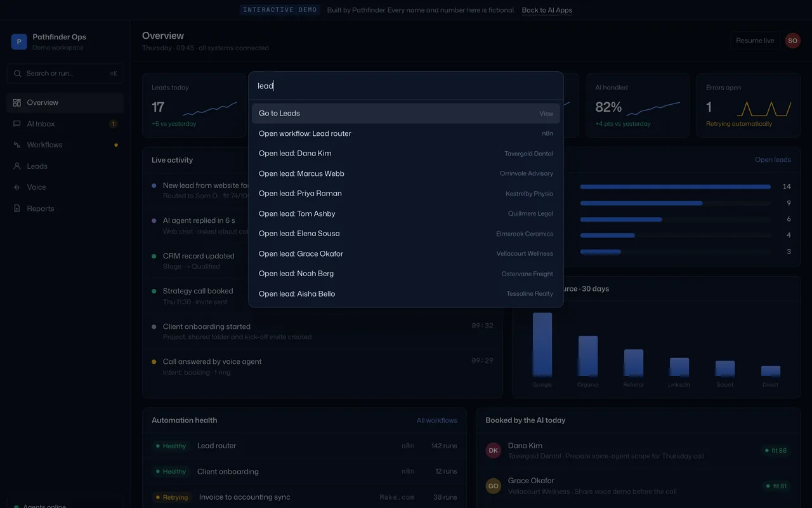Click the 'Client onboarding' workflow name

(x=228, y=472)
